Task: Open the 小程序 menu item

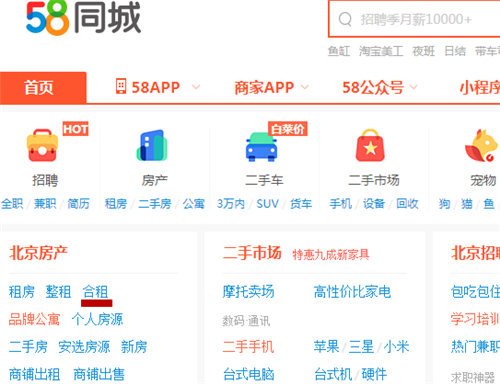Action: coord(480,88)
